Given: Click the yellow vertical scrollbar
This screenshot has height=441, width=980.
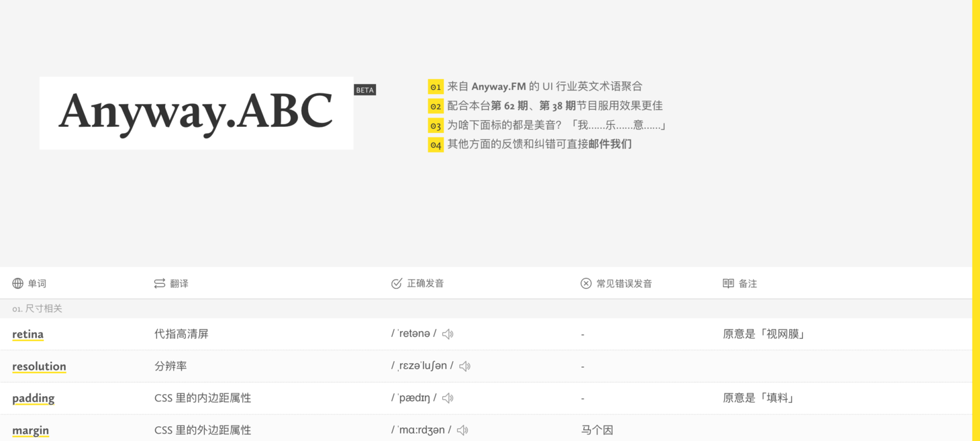Looking at the screenshot, I should pos(976,220).
